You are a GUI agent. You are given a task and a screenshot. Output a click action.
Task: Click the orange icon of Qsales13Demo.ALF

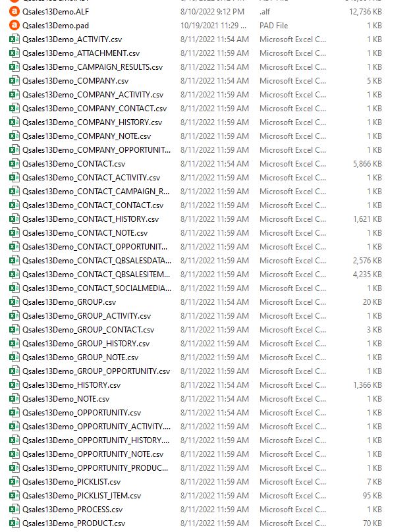tap(14, 12)
